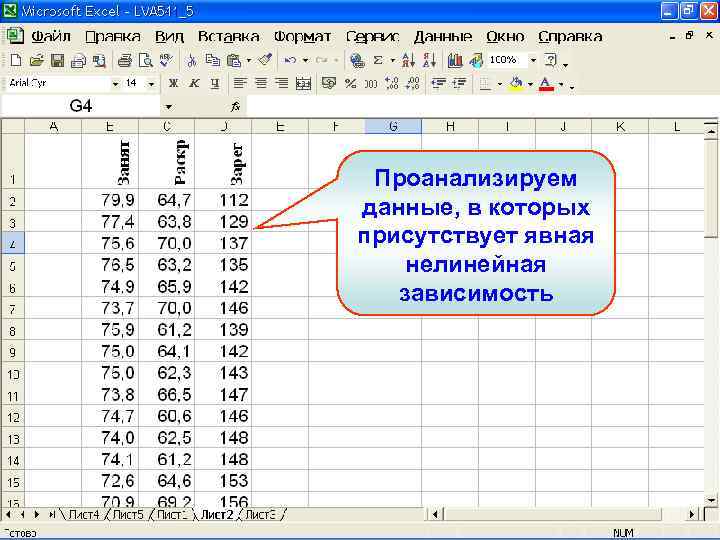Open the Сервис menu
Image resolution: width=720 pixels, height=540 pixels.
(372, 37)
